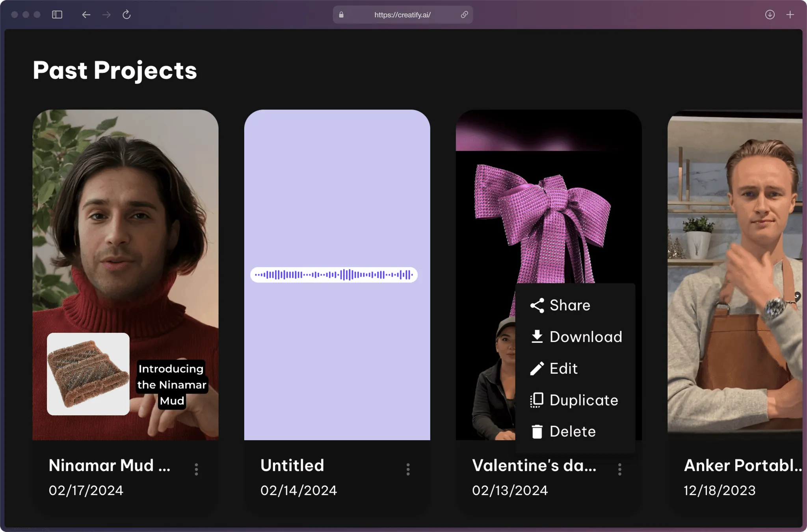Open a new tab with plus icon
Image resolution: width=807 pixels, height=532 pixels.
790,15
